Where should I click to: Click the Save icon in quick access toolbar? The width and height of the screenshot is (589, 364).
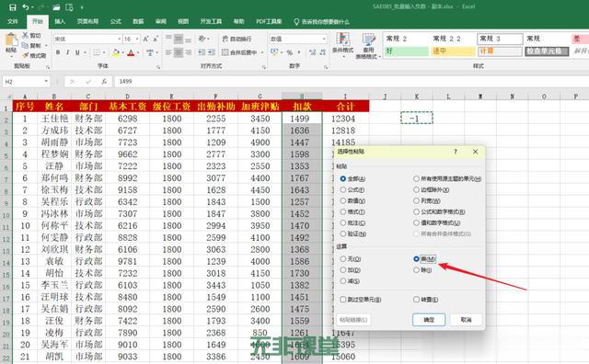click(x=12, y=7)
